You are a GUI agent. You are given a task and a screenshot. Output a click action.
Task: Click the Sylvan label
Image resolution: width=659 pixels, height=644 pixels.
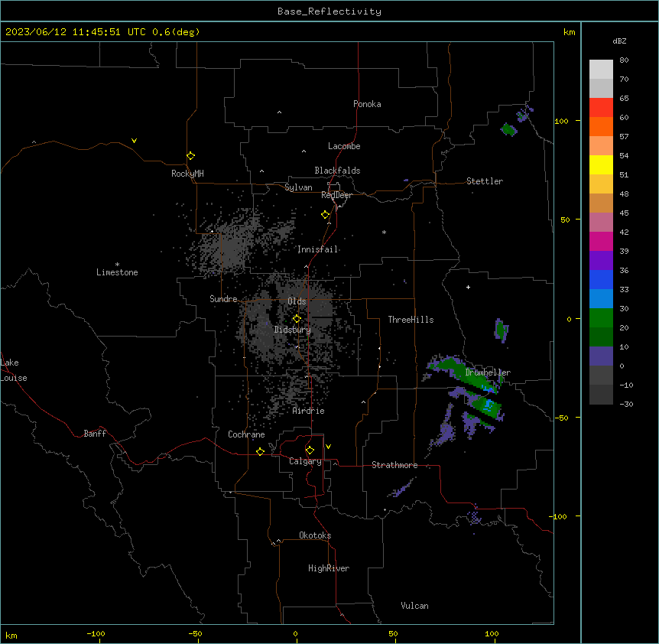[298, 187]
